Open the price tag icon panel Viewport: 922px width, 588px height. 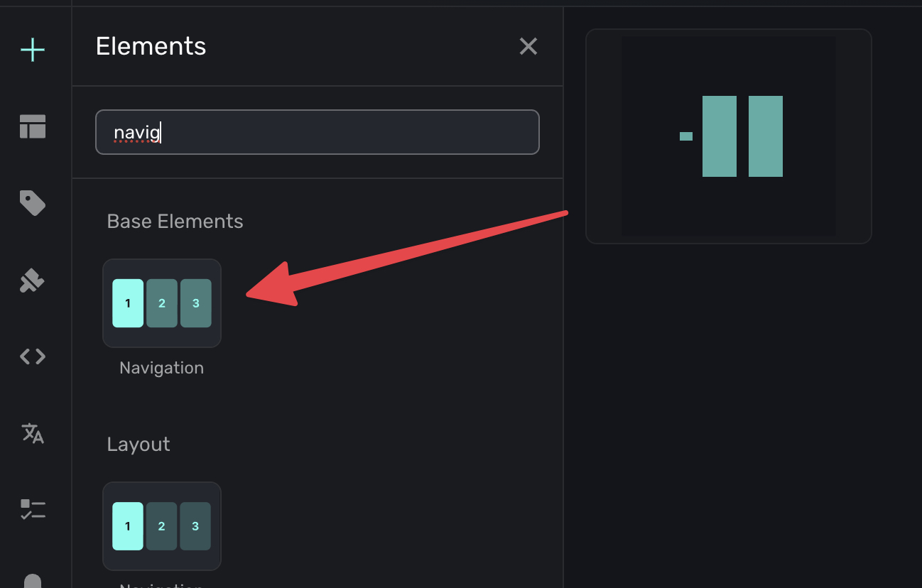tap(33, 204)
